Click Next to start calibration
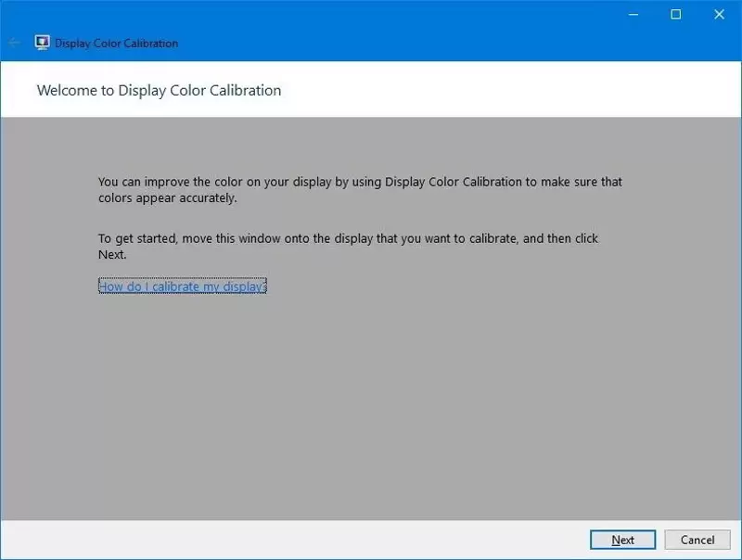Viewport: 742px width, 560px height. tap(622, 540)
